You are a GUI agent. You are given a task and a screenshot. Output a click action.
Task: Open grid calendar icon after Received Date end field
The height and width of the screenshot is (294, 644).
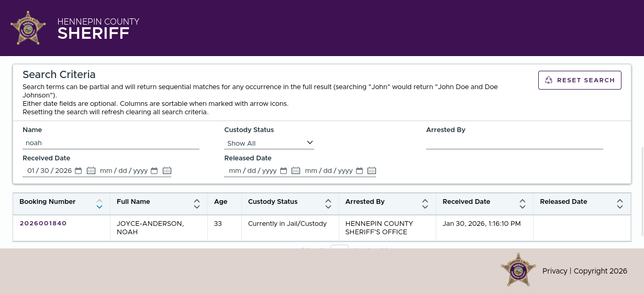point(167,170)
